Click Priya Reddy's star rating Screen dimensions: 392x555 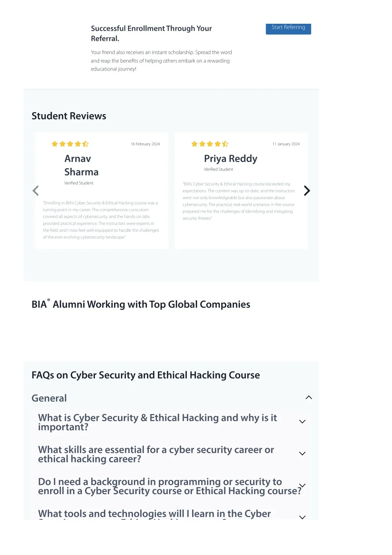(210, 144)
